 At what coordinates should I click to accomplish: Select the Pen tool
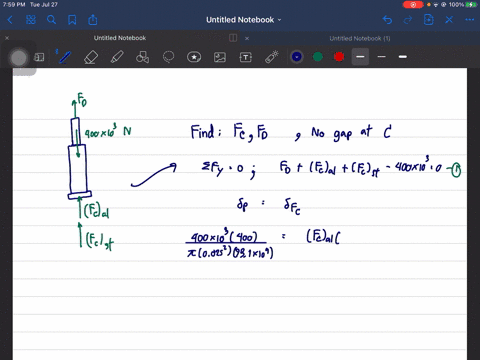[65, 57]
